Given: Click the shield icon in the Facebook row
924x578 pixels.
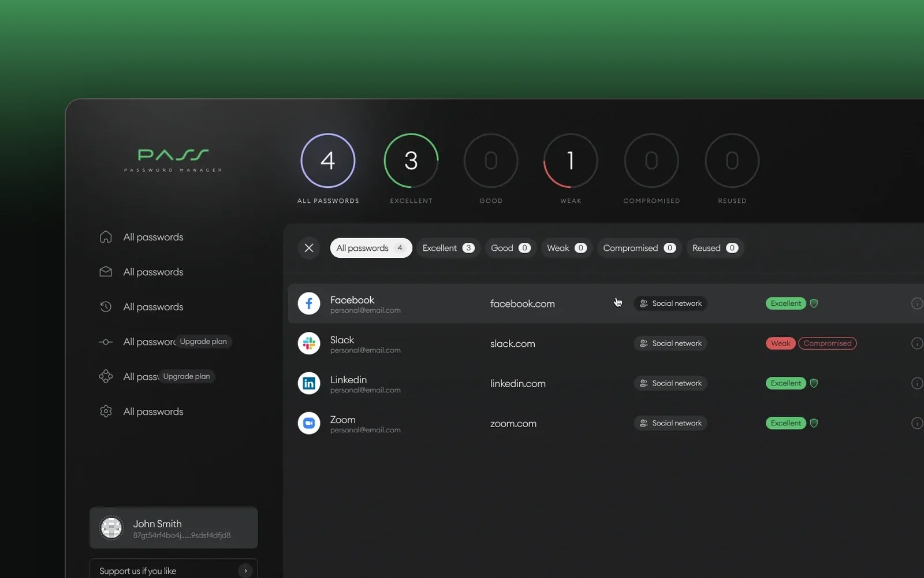Looking at the screenshot, I should click(814, 303).
